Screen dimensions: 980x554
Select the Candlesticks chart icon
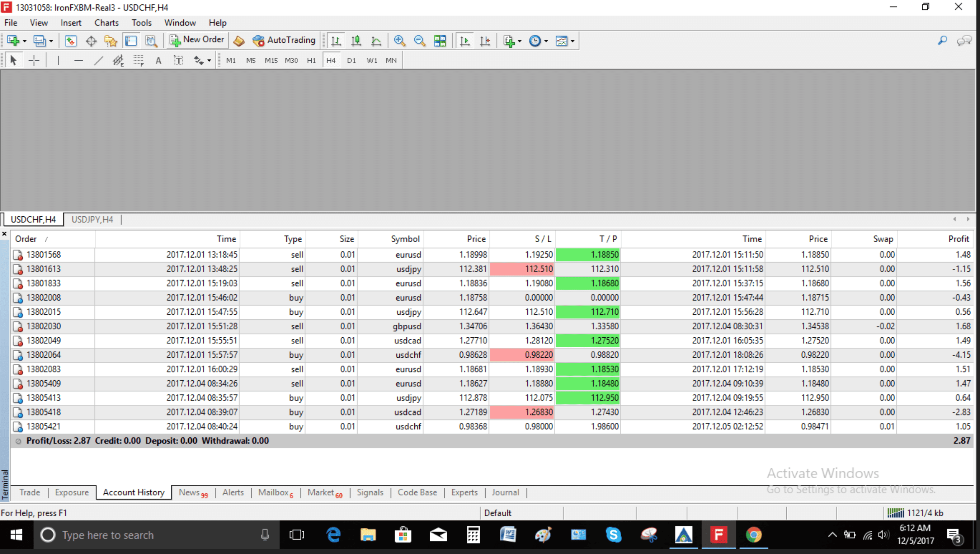[356, 41]
